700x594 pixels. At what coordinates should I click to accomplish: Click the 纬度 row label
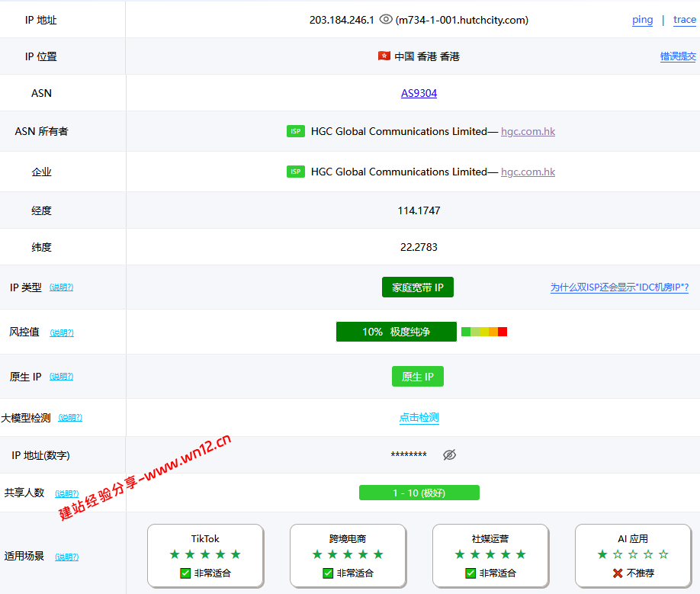[41, 247]
